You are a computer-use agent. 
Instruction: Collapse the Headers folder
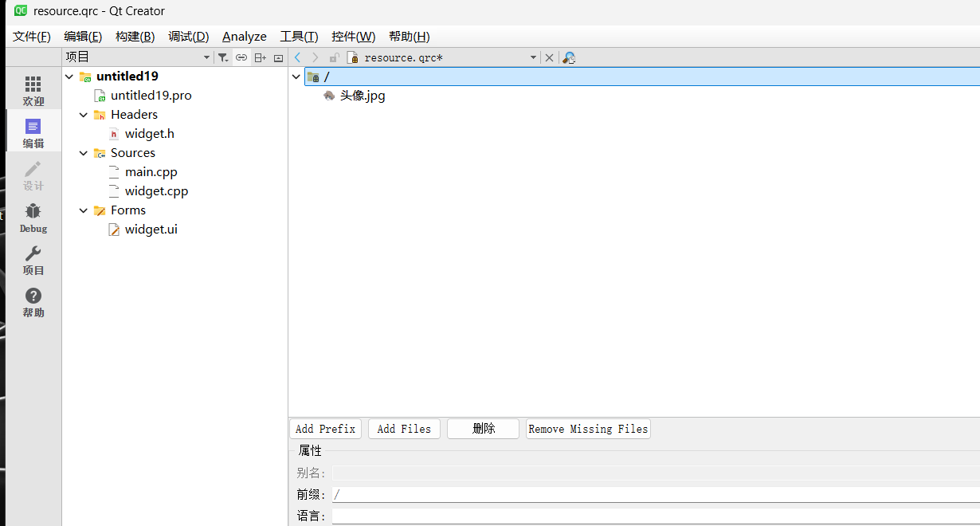(x=84, y=115)
